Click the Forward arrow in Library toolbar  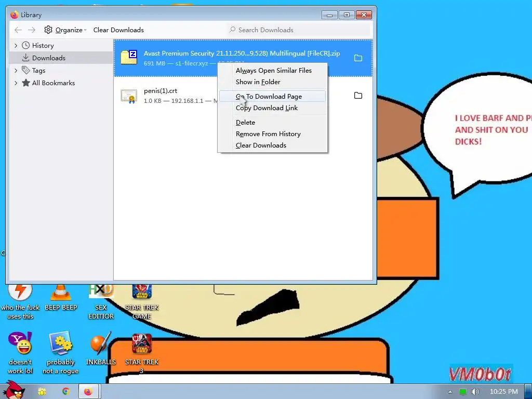coord(32,30)
